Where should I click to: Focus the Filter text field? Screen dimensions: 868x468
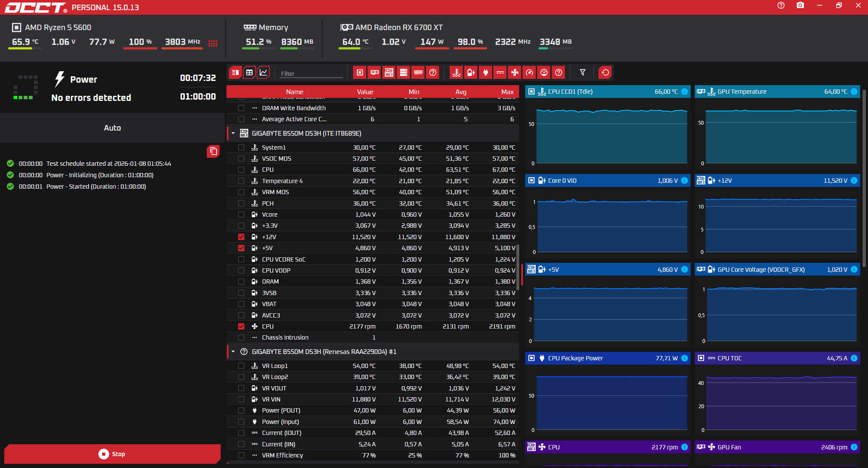(x=312, y=73)
